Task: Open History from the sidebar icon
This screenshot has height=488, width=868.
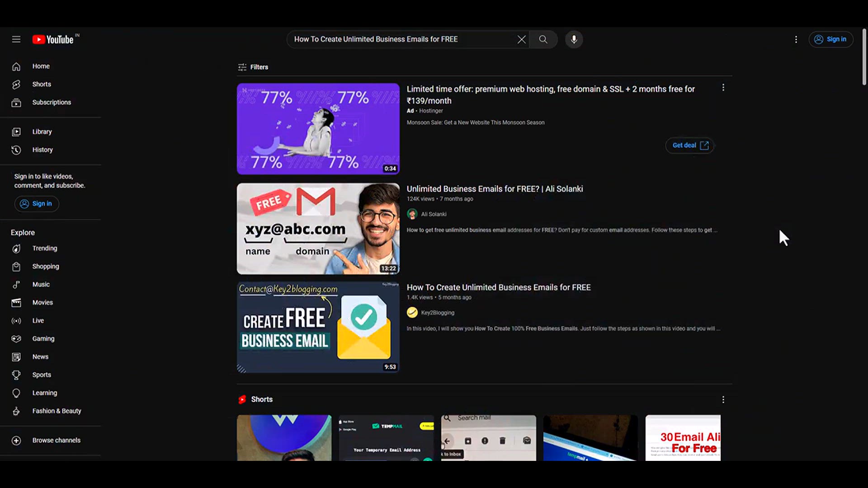Action: (16, 150)
